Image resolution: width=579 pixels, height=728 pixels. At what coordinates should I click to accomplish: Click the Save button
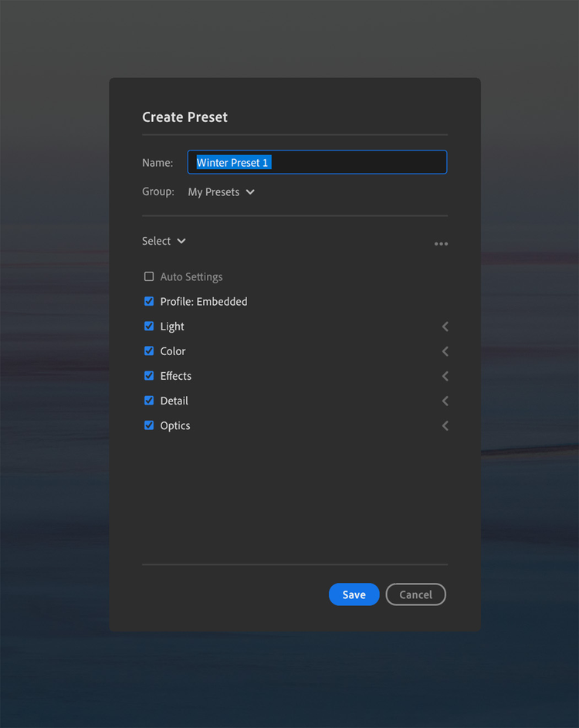coord(354,594)
